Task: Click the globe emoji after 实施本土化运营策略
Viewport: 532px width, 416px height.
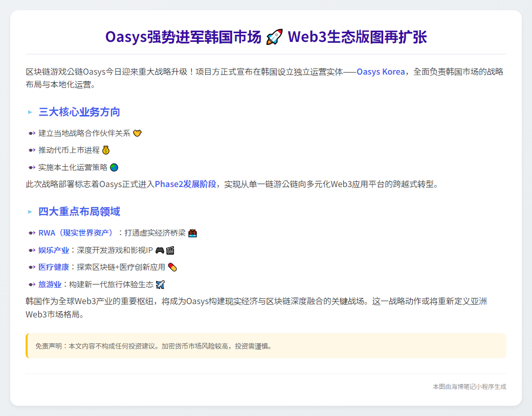Action: 114,168
